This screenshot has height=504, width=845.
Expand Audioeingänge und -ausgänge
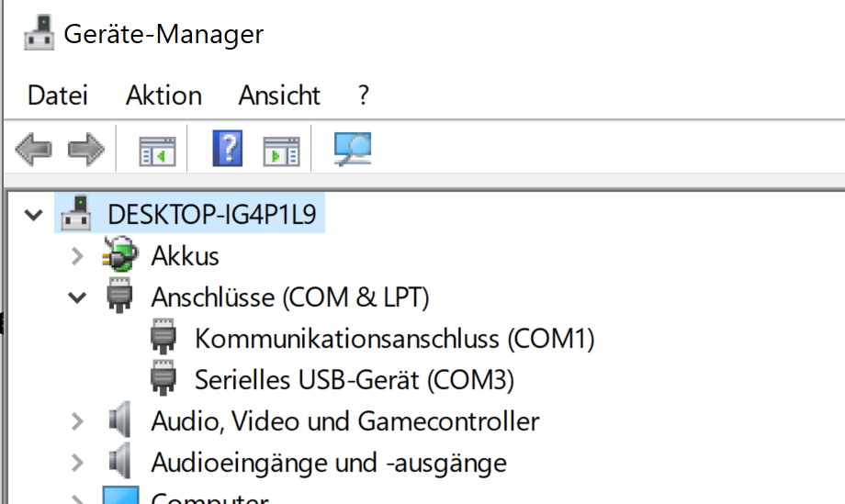coord(77,463)
